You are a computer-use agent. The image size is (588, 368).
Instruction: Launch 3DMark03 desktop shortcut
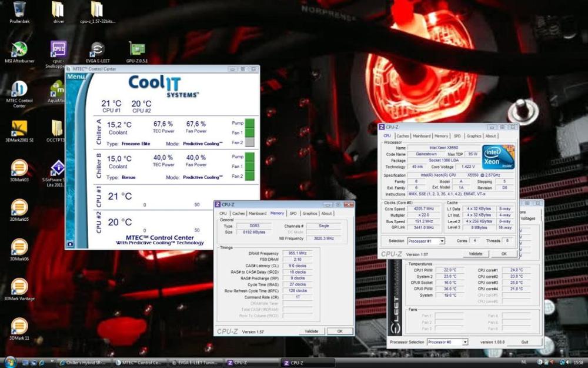click(19, 171)
